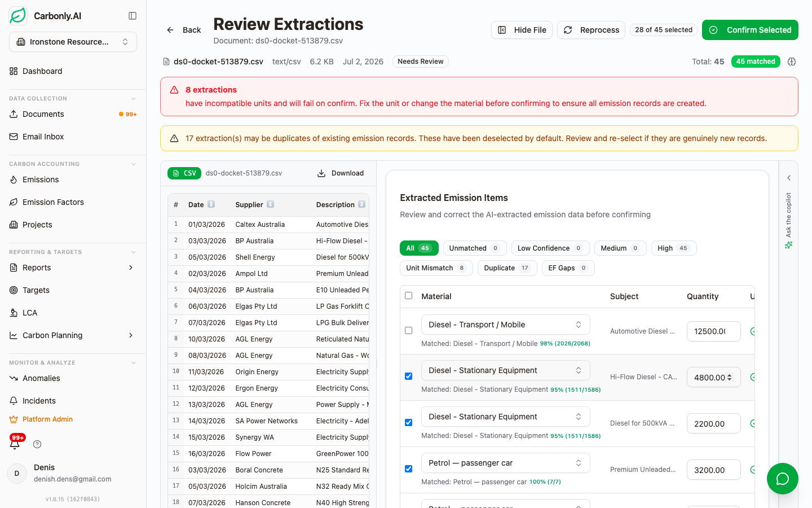Collapse the Data Collection section

tap(134, 99)
